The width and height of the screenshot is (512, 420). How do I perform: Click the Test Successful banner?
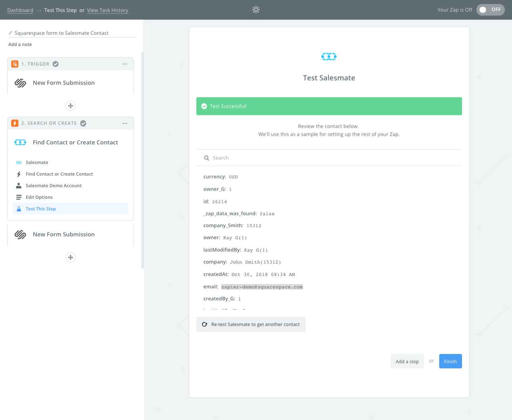[x=329, y=106]
